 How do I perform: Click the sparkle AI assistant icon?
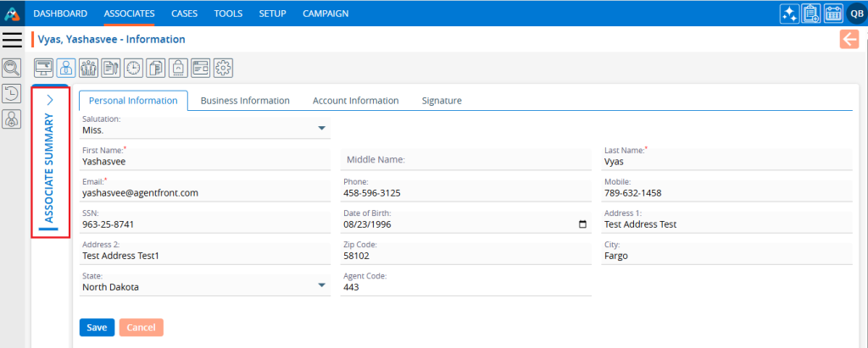click(x=789, y=14)
